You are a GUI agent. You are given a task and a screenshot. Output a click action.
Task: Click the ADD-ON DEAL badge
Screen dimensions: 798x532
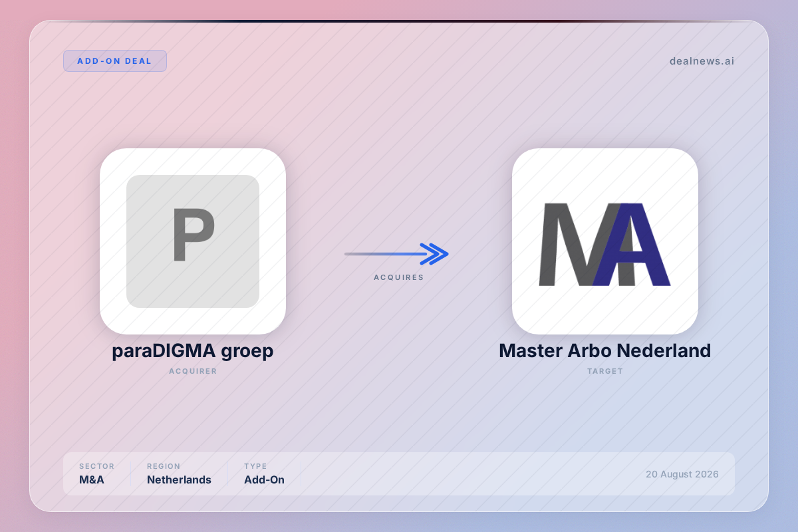click(115, 61)
